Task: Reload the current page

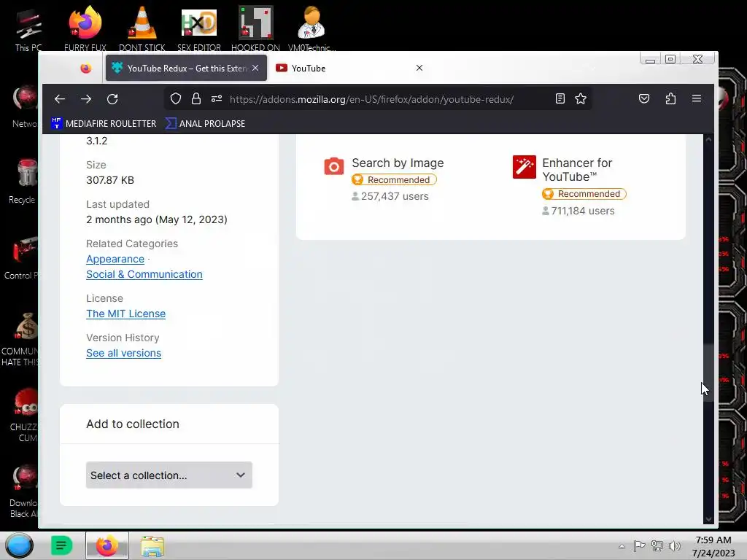Action: point(112,99)
